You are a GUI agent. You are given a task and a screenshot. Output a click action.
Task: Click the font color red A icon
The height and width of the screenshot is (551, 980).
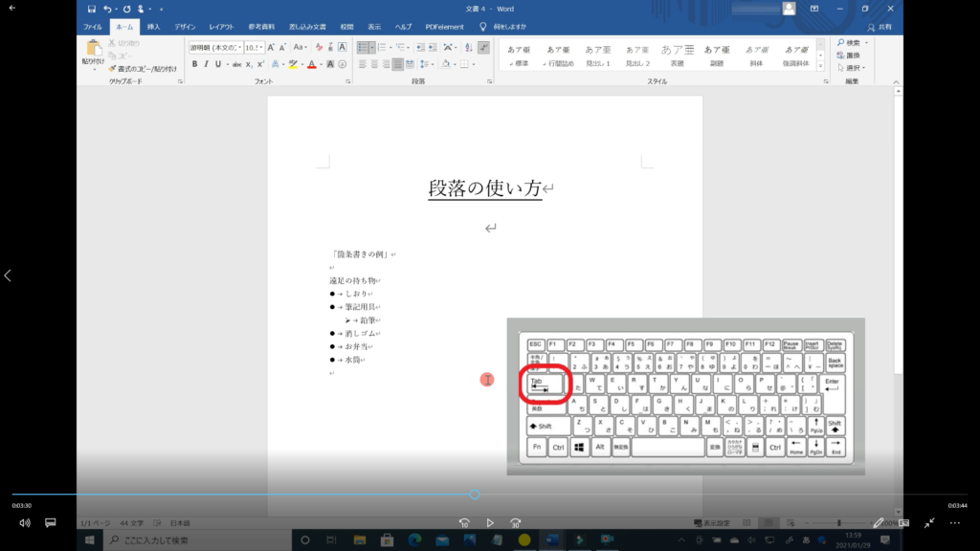[311, 64]
